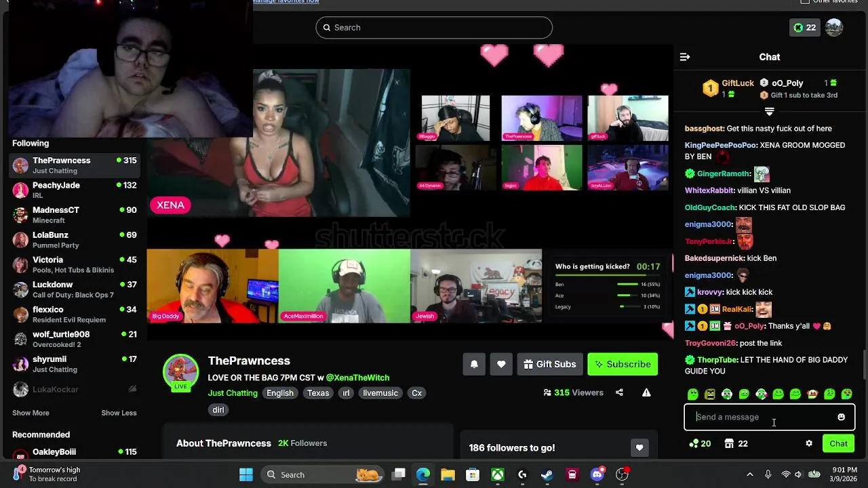Open chat settings gear icon
This screenshot has height=488, width=868.
click(x=809, y=443)
